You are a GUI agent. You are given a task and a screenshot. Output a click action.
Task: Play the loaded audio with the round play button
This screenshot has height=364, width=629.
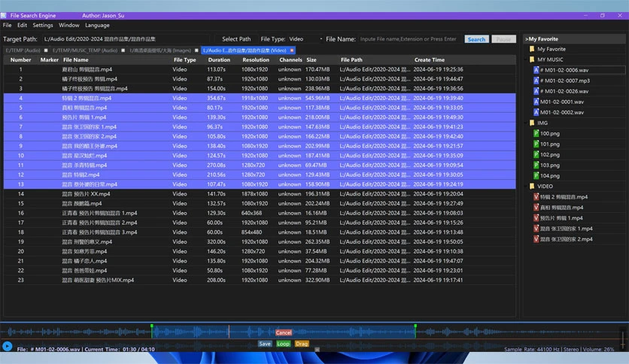[7, 346]
